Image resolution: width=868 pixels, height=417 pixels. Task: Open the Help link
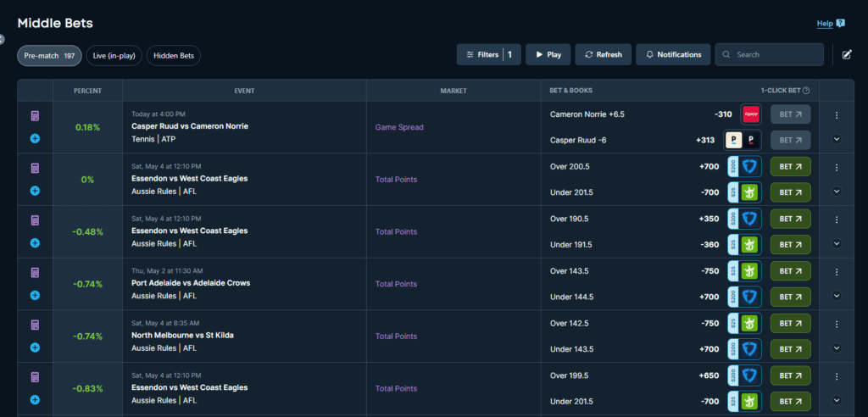click(831, 23)
